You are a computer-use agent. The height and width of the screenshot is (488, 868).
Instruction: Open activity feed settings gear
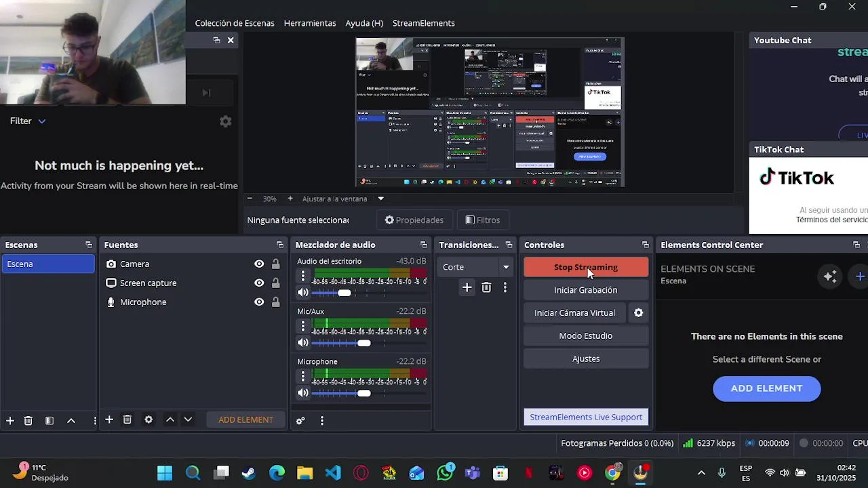(226, 121)
